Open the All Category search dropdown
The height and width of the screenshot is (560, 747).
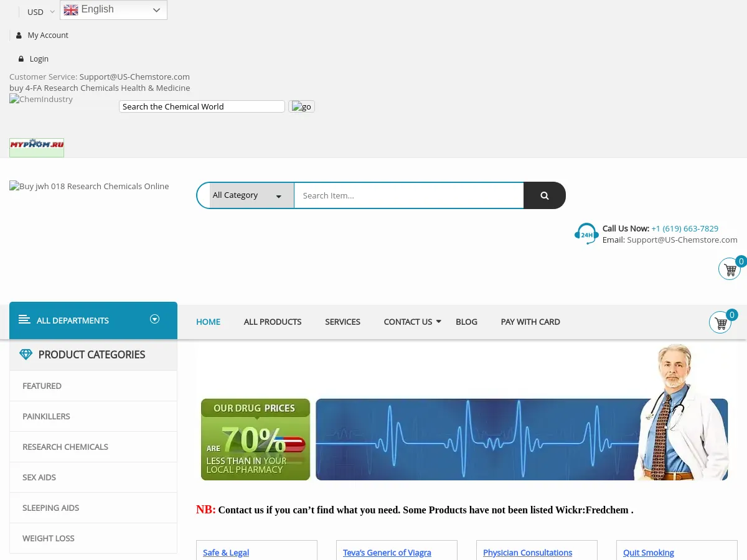(x=247, y=195)
